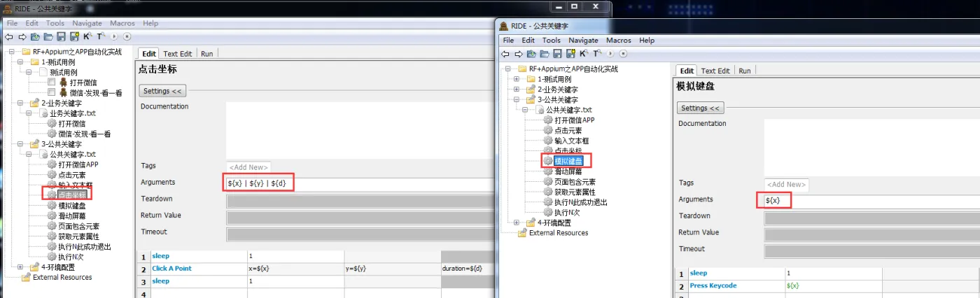980x298 pixels.
Task: Open Macros menu in right RIDE window
Action: 619,41
